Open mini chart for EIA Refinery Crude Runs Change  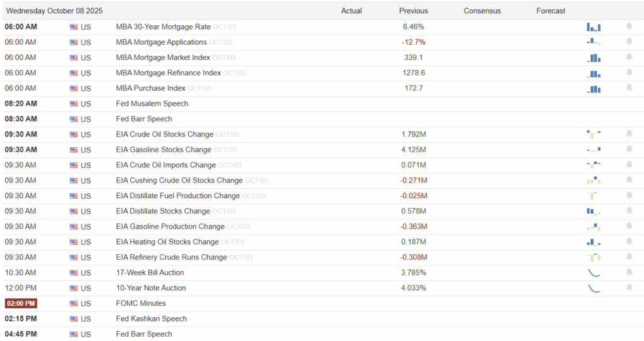pyautogui.click(x=594, y=257)
